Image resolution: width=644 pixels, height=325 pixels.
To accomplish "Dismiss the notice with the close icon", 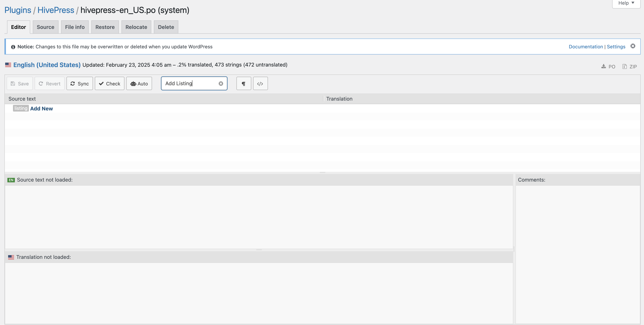I will (633, 46).
